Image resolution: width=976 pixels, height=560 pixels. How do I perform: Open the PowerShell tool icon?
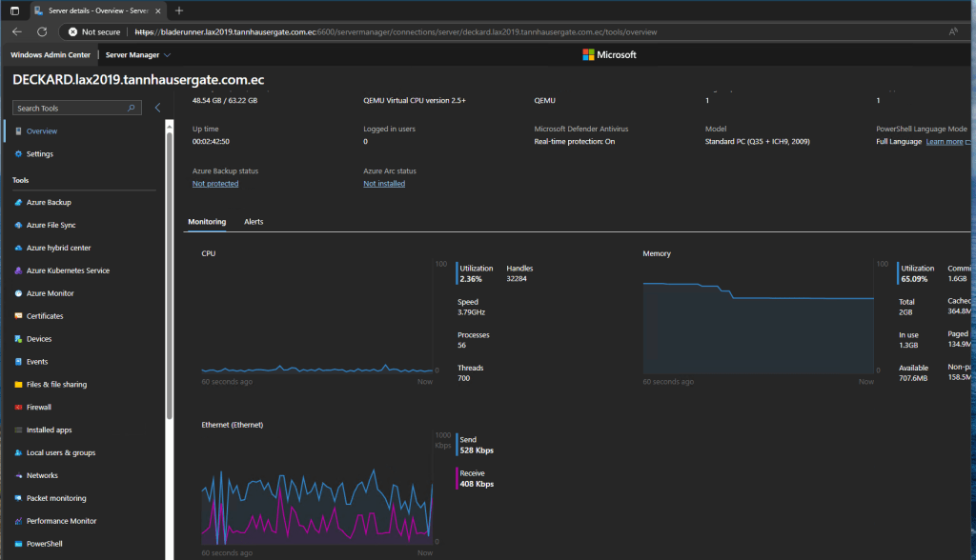(18, 544)
